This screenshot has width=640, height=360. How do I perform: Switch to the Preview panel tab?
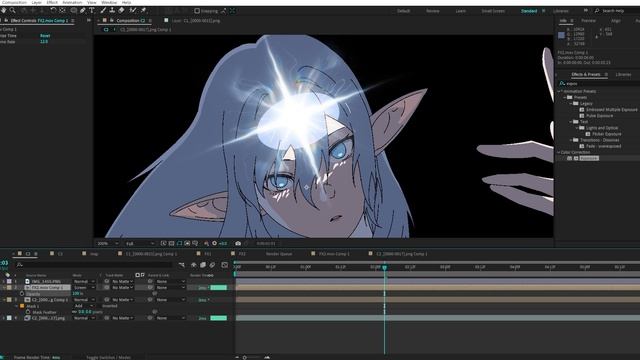click(588, 20)
